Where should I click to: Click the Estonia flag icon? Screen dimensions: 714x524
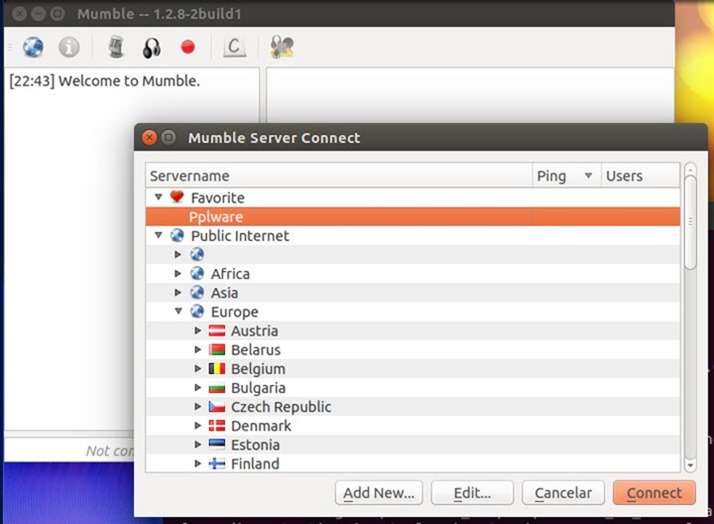(217, 444)
